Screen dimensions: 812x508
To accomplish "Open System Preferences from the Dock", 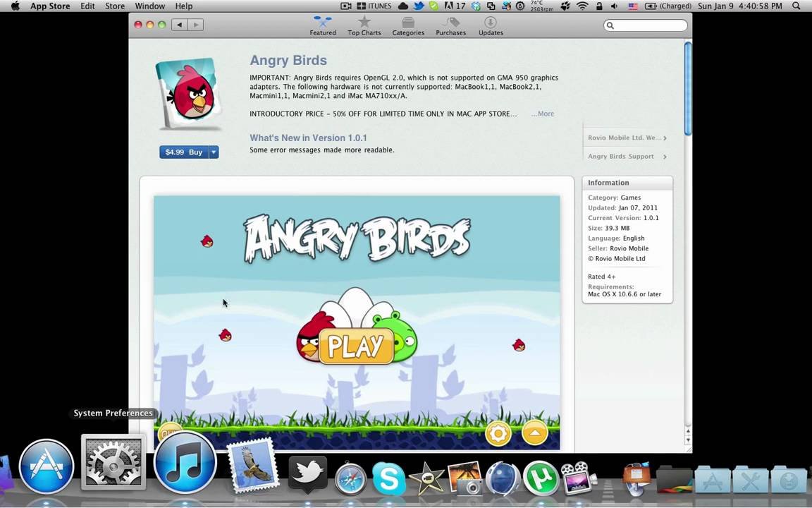I will click(113, 462).
